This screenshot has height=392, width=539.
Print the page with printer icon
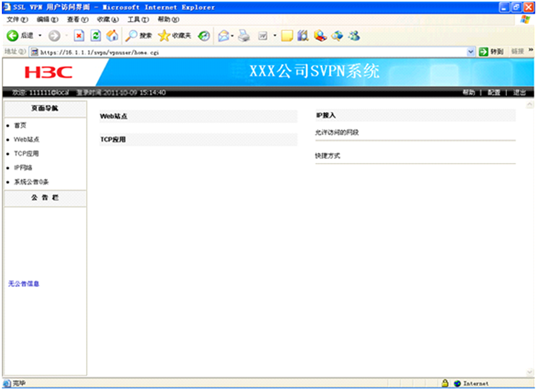(x=244, y=35)
